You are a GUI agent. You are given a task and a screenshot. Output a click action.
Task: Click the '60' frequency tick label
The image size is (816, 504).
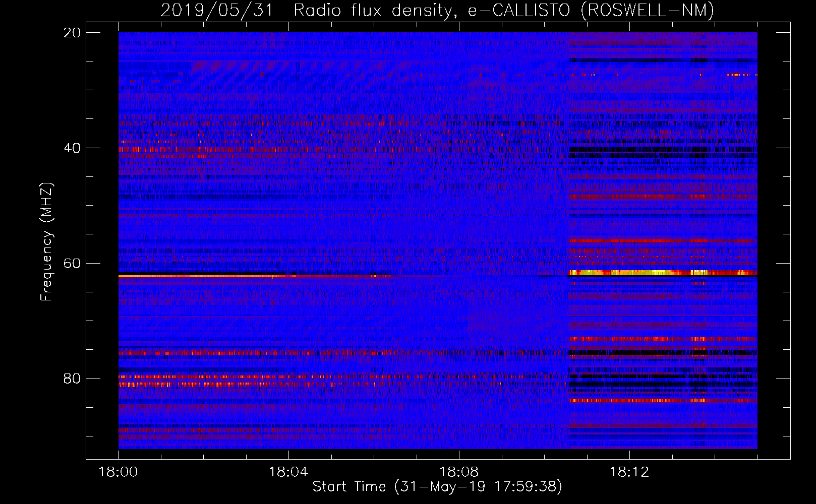[x=72, y=263]
